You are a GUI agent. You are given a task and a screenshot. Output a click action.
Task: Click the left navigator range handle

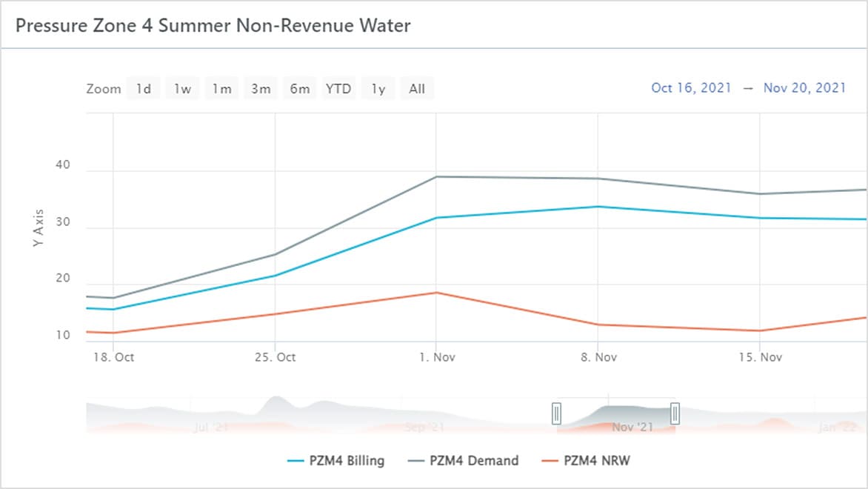pos(557,413)
